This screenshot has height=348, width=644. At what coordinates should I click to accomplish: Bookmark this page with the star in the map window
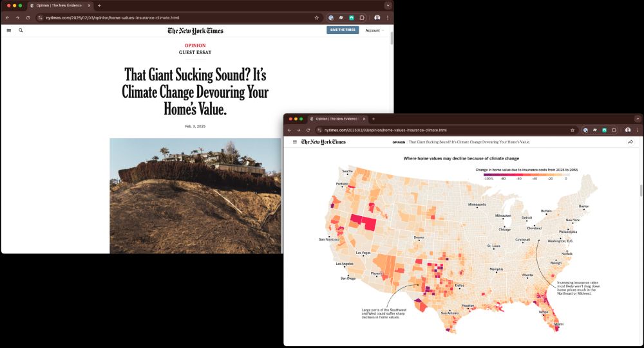point(572,130)
